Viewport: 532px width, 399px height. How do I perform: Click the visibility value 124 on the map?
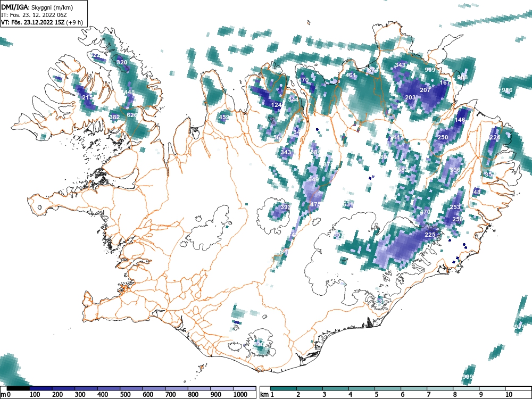(x=277, y=105)
